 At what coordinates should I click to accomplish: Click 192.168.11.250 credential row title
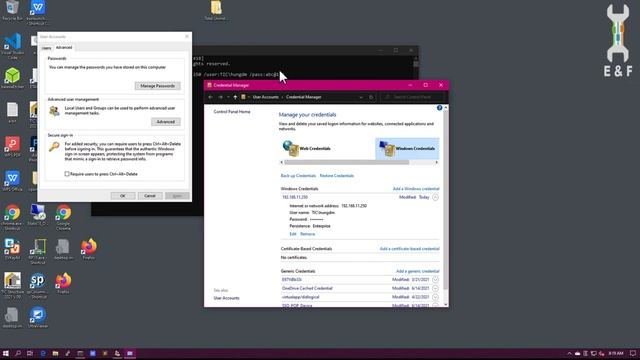(295, 197)
